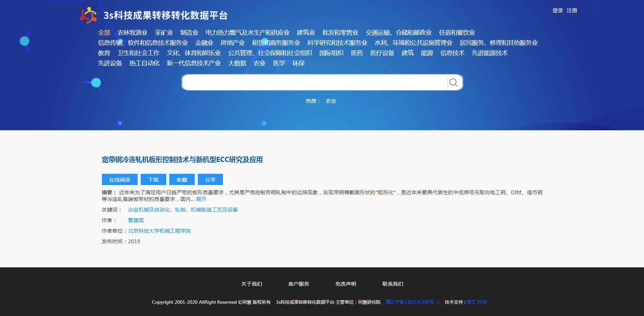The width and height of the screenshot is (644, 316).
Task: Open the 在线阅读 online reading button
Action: pyautogui.click(x=120, y=180)
